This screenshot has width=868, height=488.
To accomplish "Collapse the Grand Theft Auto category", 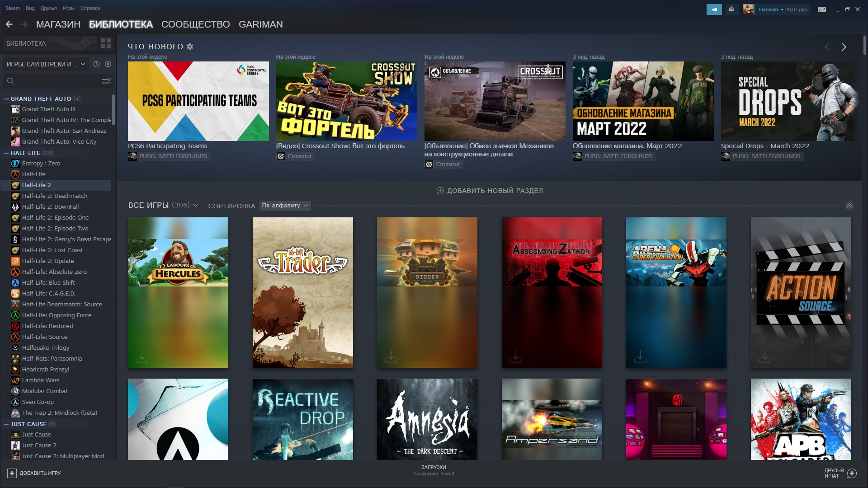I will 6,99.
